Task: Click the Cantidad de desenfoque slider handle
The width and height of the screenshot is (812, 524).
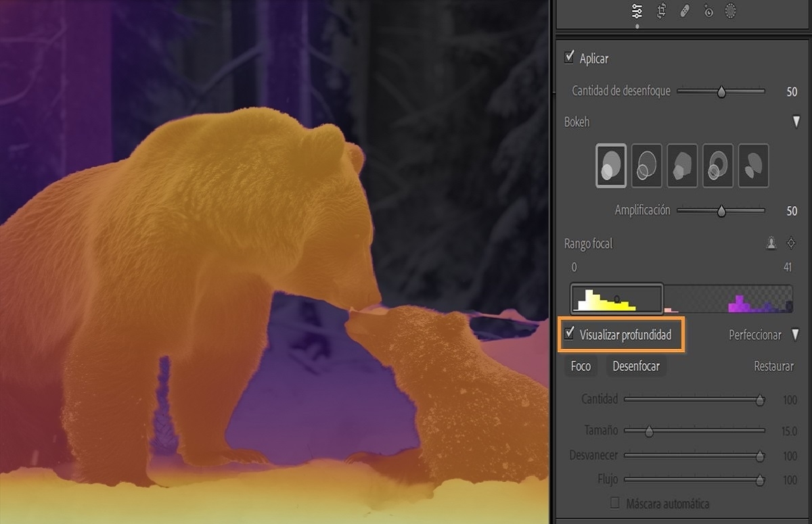Action: point(721,91)
